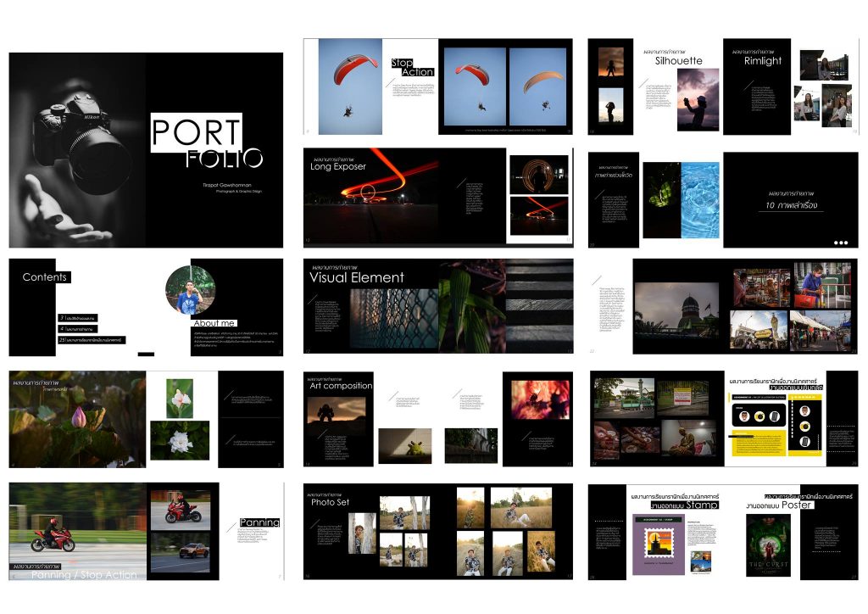Image resolution: width=868 pixels, height=614 pixels.
Task: Click the three white dots on black page
Action: 840,243
